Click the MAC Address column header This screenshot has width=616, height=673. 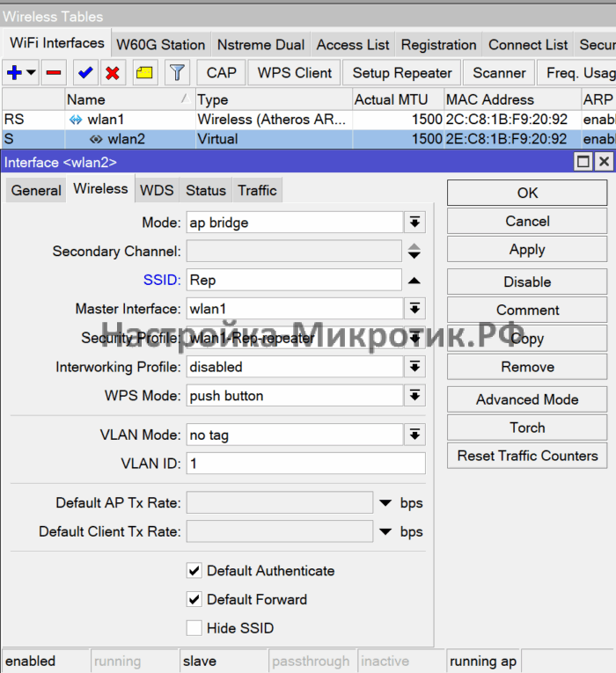512,99
